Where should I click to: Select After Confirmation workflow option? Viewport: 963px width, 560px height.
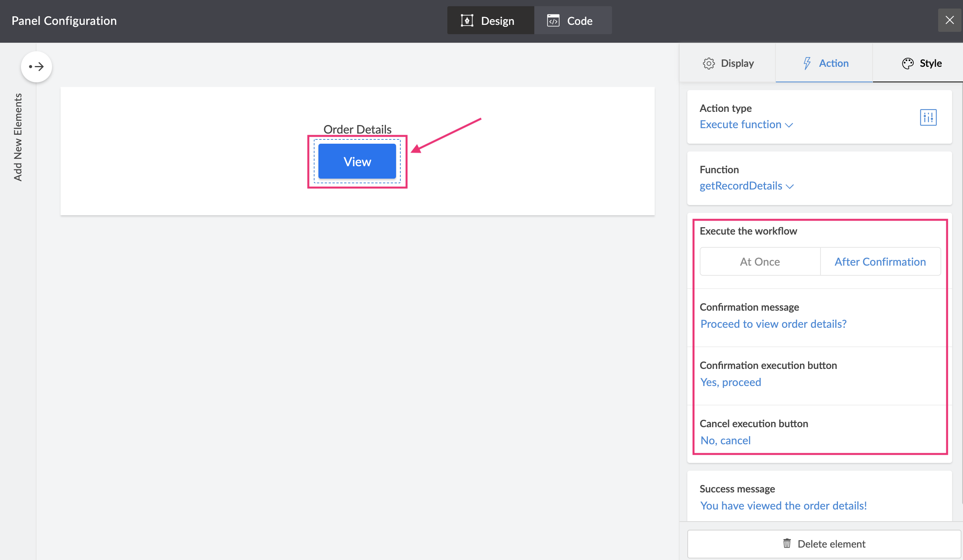point(880,262)
